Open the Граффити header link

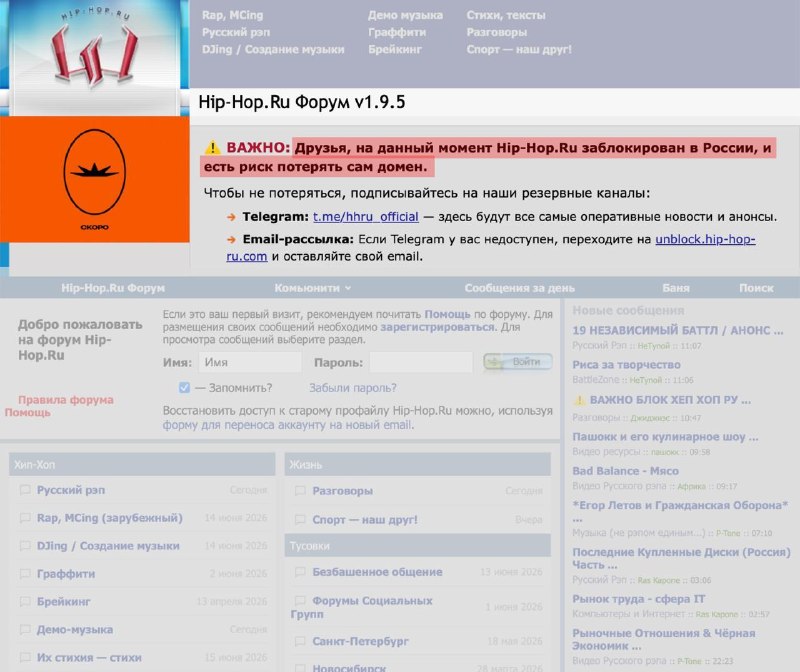(x=397, y=32)
